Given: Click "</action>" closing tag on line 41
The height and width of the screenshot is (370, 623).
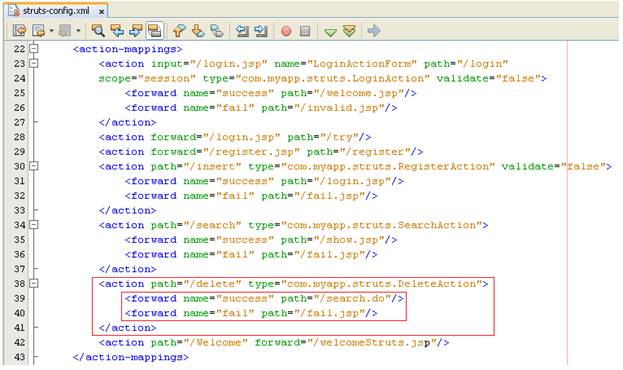Looking at the screenshot, I should coord(128,328).
